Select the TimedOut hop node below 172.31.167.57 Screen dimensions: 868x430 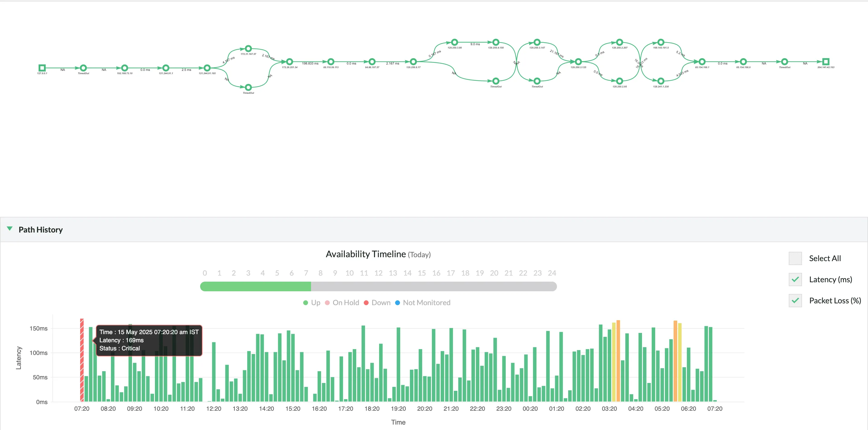click(248, 87)
